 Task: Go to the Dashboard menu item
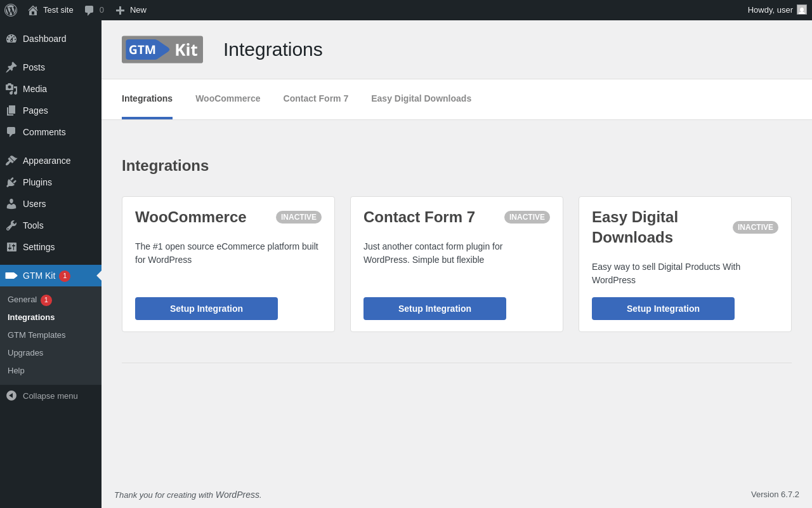(51, 39)
